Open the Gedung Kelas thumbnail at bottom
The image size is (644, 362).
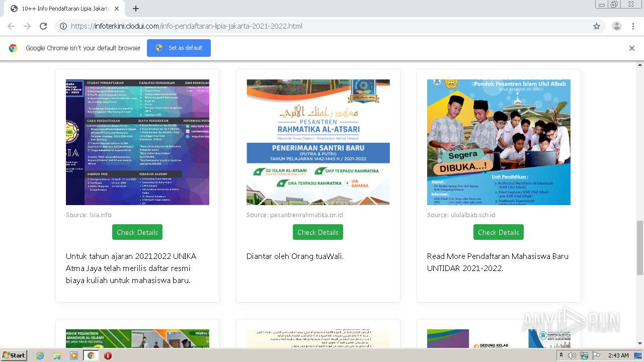point(499,338)
